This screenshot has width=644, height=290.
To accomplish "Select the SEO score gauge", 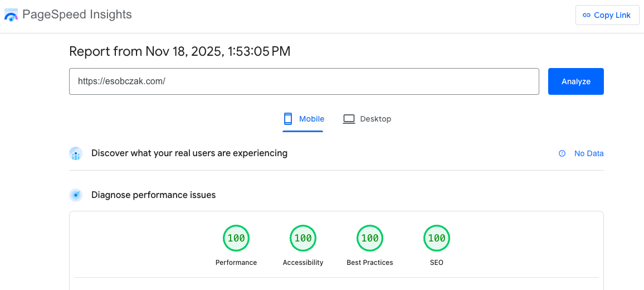I will [x=437, y=238].
